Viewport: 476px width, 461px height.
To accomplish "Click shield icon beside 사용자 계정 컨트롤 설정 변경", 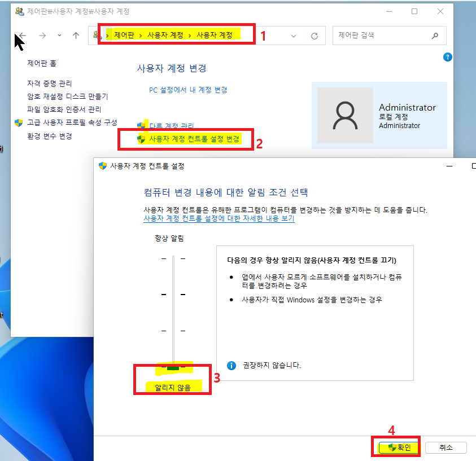I will [x=141, y=139].
